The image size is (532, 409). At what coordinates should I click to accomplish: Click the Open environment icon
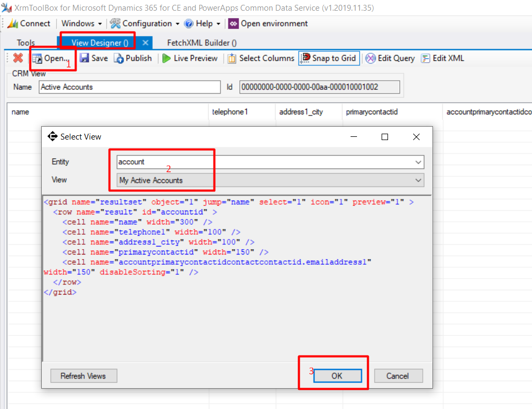coord(233,24)
